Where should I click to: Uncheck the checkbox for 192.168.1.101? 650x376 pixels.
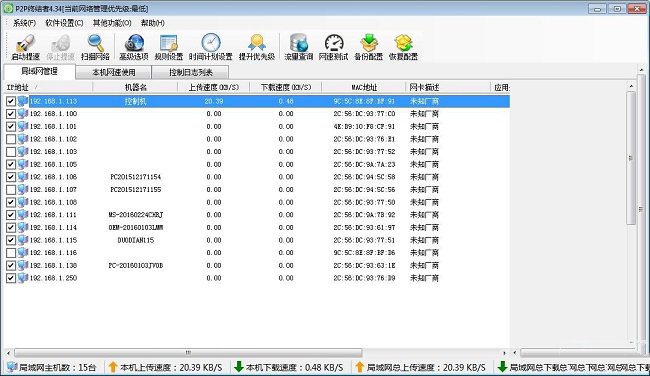pyautogui.click(x=11, y=126)
